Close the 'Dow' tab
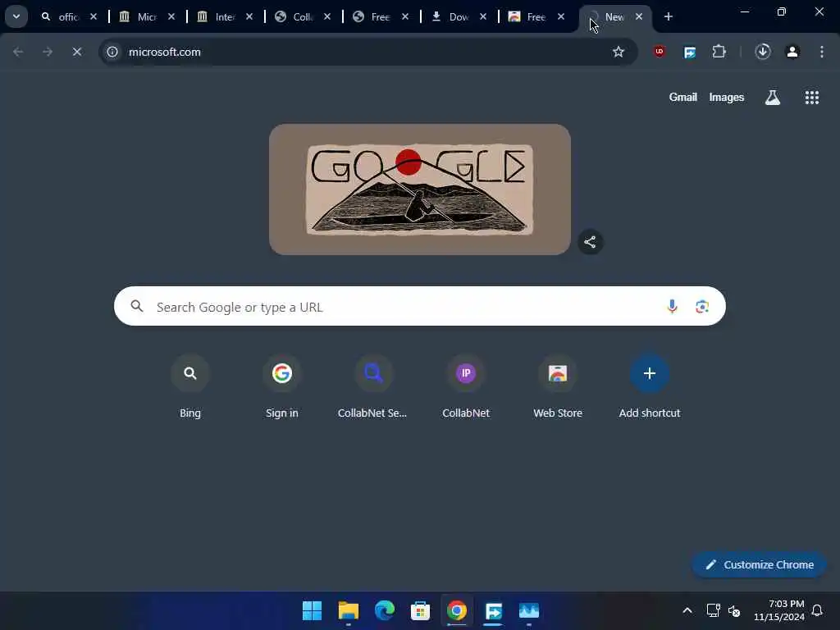Image resolution: width=840 pixels, height=630 pixels. [483, 16]
